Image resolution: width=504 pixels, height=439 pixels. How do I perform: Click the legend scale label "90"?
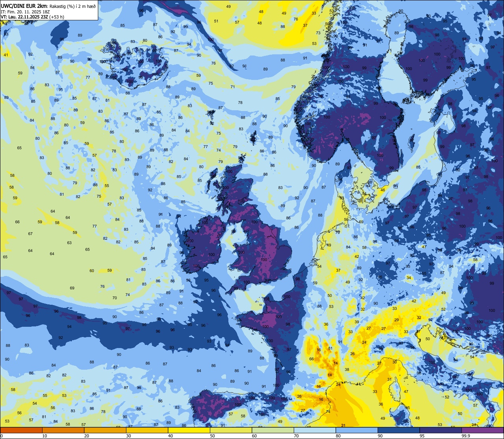pyautogui.click(x=380, y=436)
